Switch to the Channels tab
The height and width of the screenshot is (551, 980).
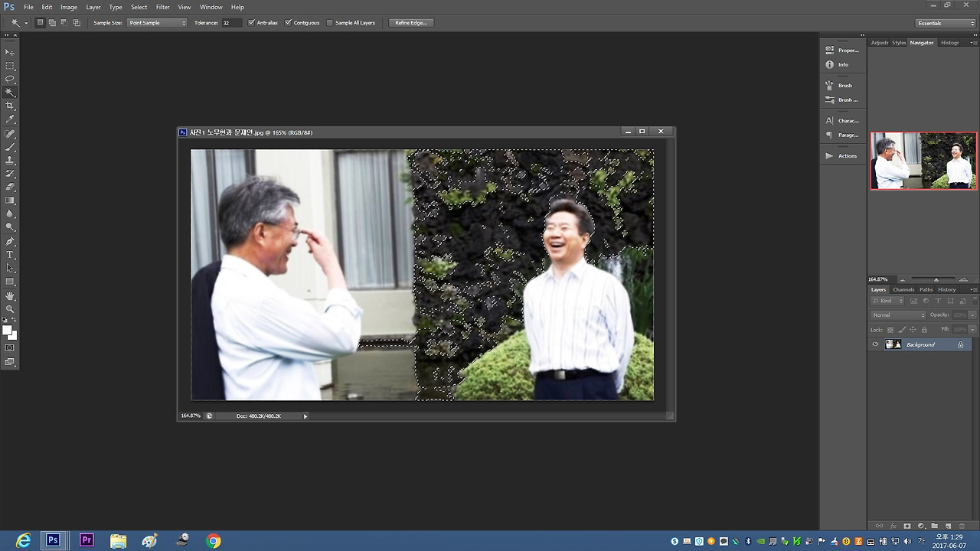(903, 290)
